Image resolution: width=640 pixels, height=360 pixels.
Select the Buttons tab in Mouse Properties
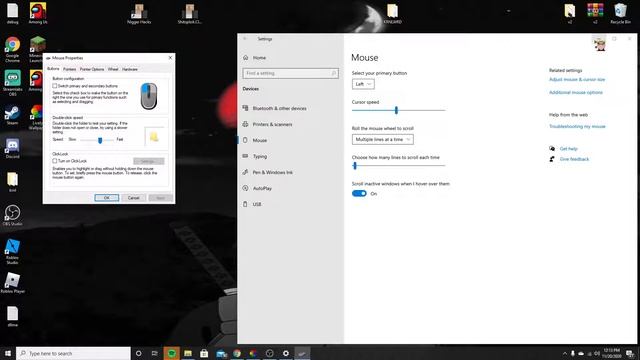tap(53, 69)
